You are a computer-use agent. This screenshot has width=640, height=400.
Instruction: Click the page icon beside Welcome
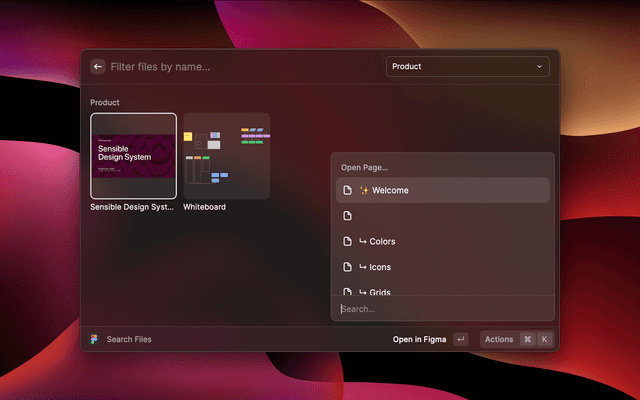pyautogui.click(x=347, y=190)
